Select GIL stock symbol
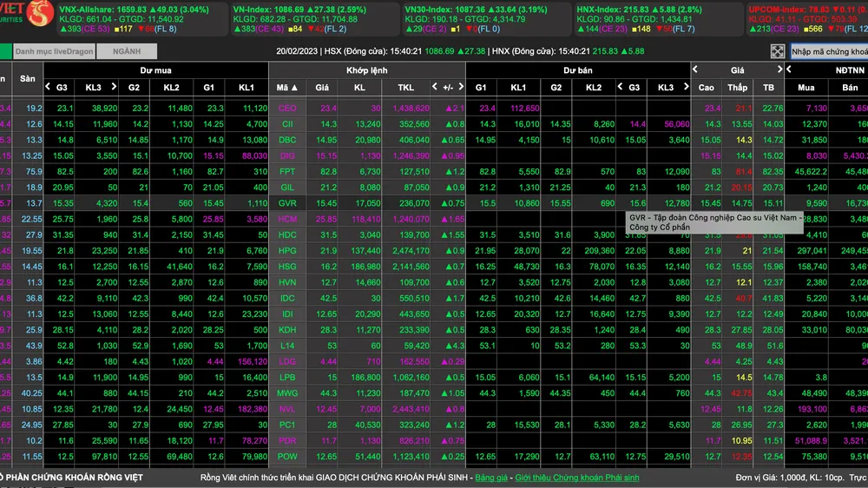 click(x=287, y=188)
